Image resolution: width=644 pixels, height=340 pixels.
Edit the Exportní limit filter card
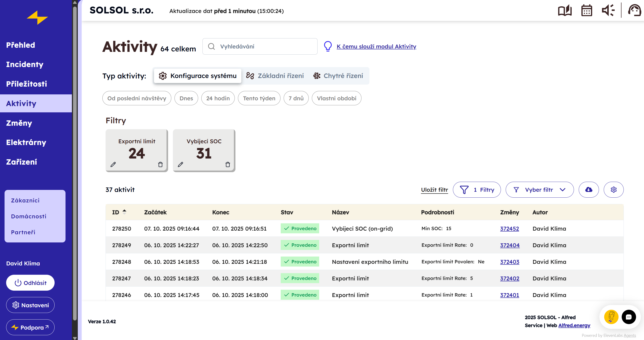pyautogui.click(x=113, y=164)
